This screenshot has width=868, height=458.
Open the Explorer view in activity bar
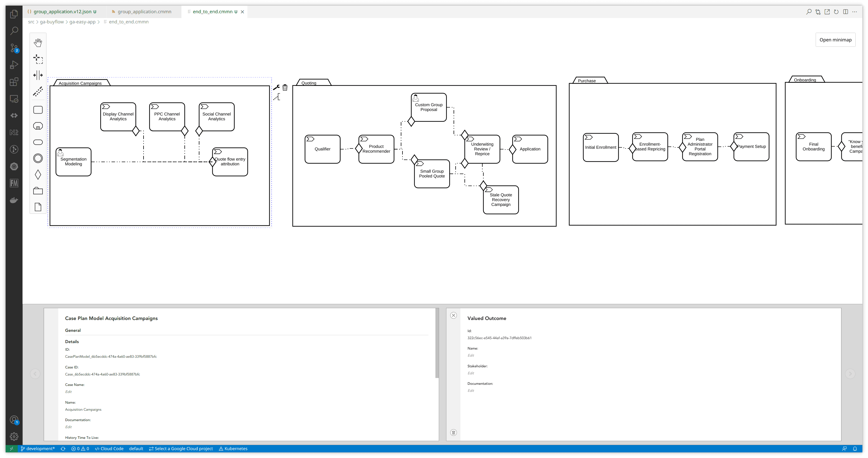pyautogui.click(x=14, y=14)
